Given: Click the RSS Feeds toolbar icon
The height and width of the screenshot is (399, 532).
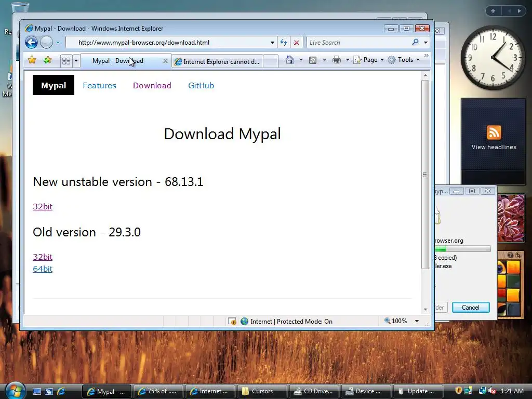Looking at the screenshot, I should coord(313,60).
